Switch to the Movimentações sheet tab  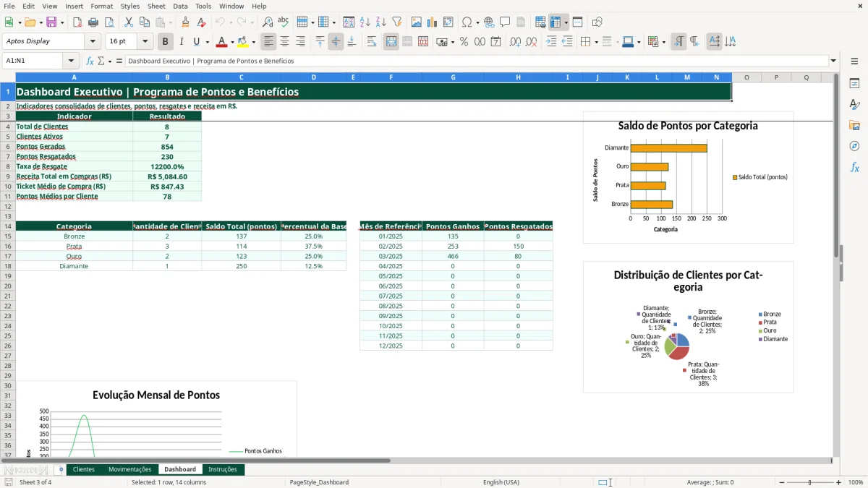pos(130,470)
